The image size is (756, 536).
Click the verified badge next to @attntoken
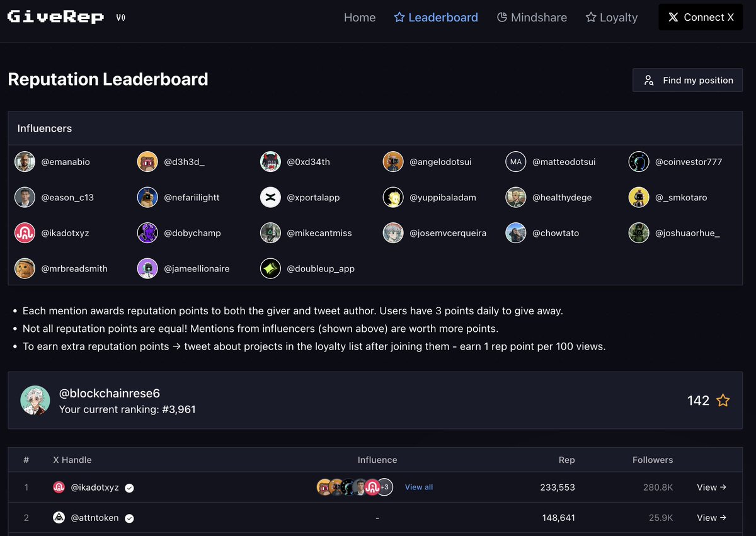point(129,518)
